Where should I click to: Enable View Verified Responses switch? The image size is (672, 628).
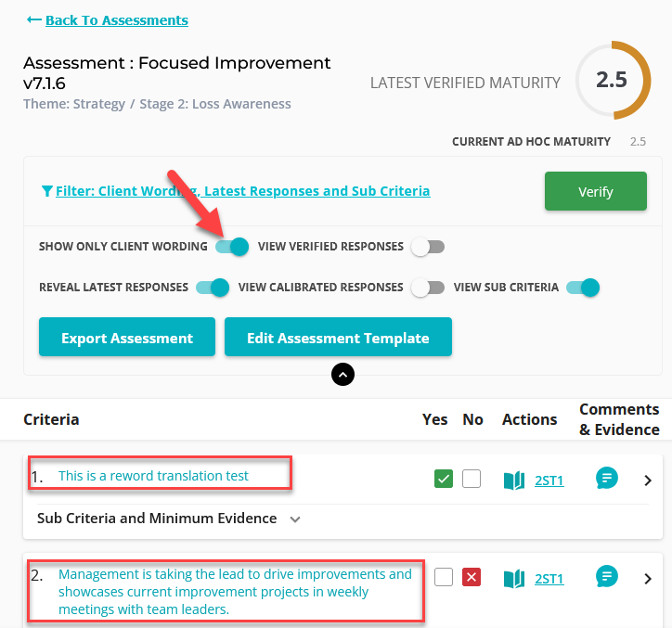(x=428, y=247)
